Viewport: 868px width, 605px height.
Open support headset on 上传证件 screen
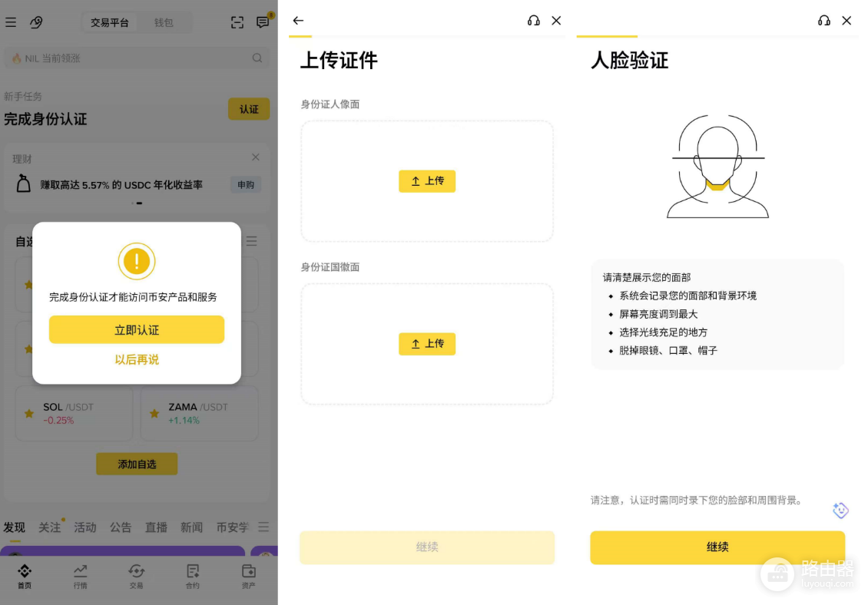coord(534,21)
